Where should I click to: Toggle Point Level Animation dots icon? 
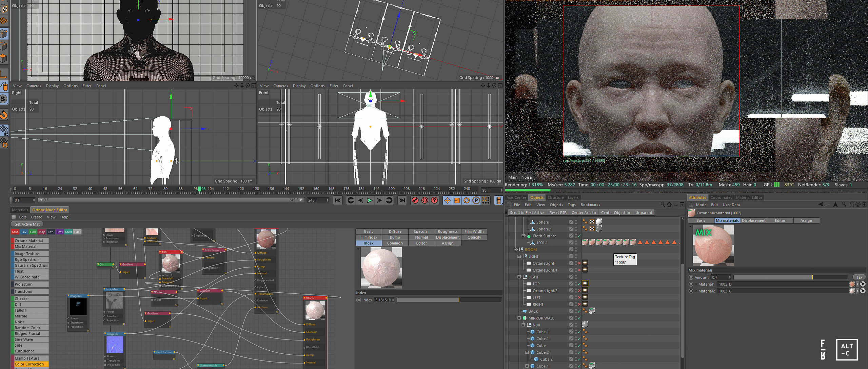(x=486, y=200)
